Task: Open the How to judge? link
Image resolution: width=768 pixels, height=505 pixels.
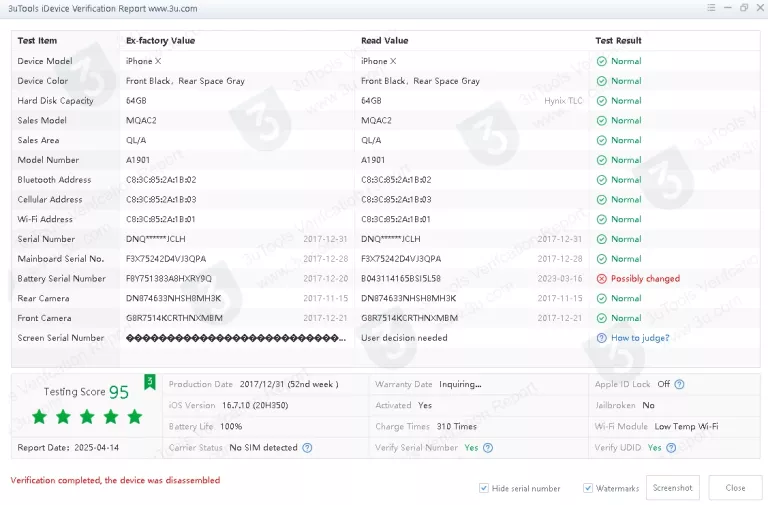Action: pos(640,338)
